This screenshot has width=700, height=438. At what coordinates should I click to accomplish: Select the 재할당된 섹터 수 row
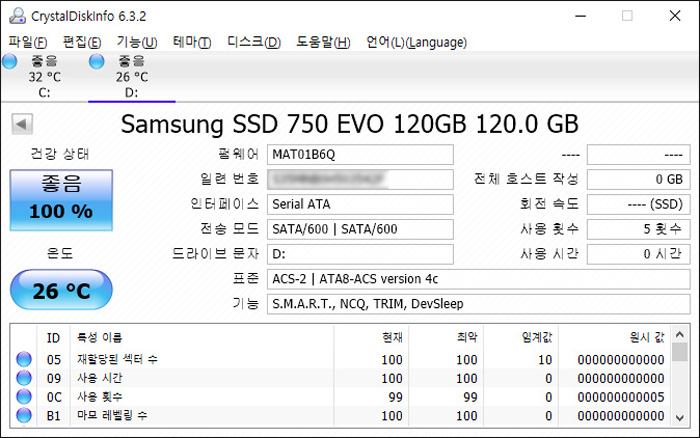click(x=341, y=359)
